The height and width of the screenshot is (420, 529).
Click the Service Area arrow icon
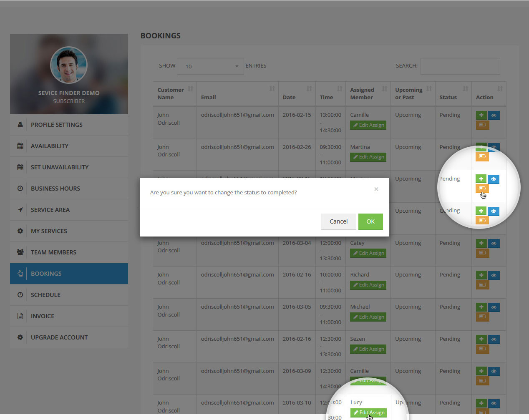pos(20,210)
